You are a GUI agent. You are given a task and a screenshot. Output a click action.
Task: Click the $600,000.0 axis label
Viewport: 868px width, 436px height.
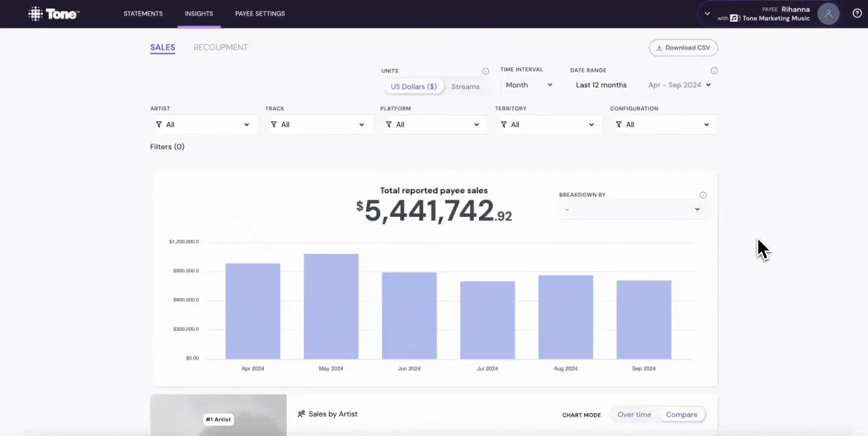(185, 300)
